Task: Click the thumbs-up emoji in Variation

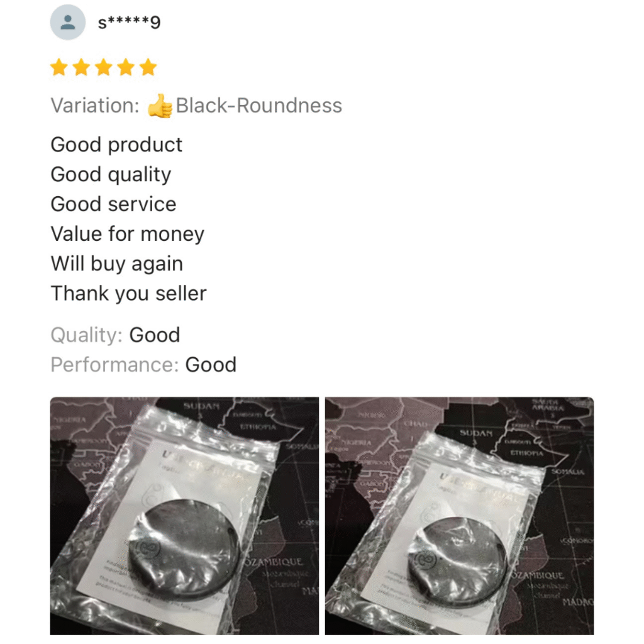Action: tap(160, 106)
